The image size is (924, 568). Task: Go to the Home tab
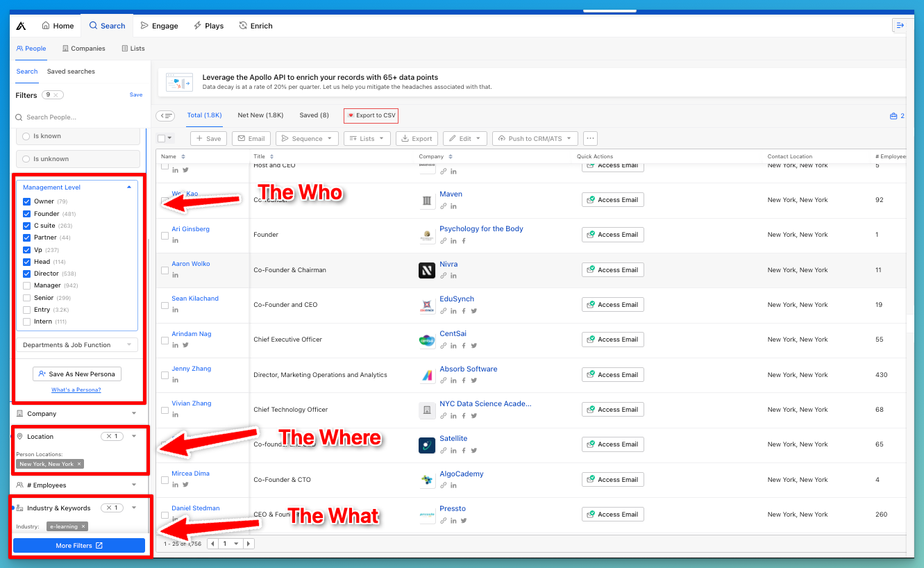tap(58, 26)
